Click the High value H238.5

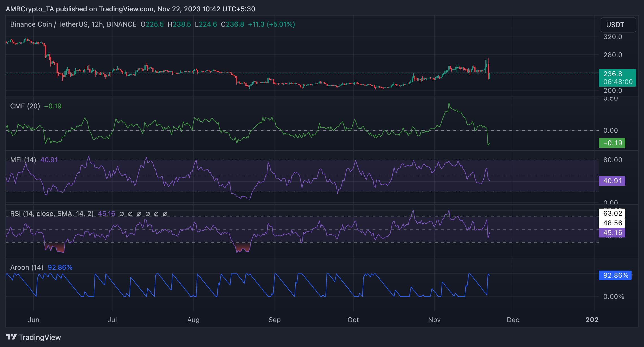179,24
